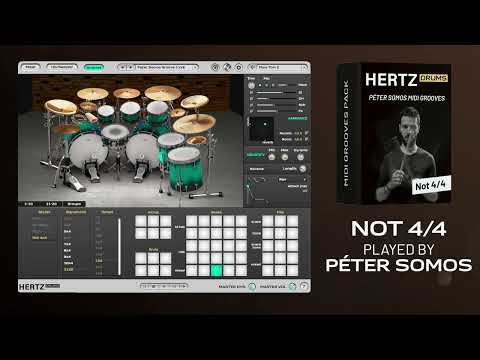Trigger the top-left pad of Intros group

[x=141, y=221]
